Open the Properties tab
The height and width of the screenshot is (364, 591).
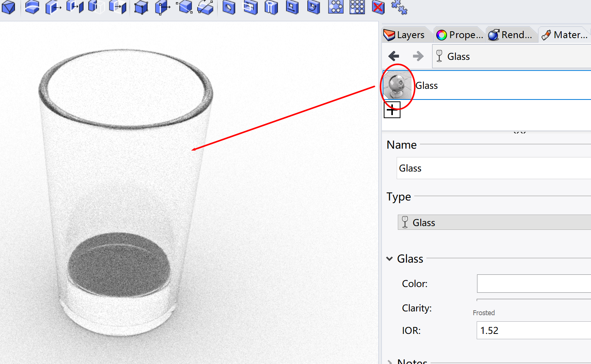click(x=460, y=35)
